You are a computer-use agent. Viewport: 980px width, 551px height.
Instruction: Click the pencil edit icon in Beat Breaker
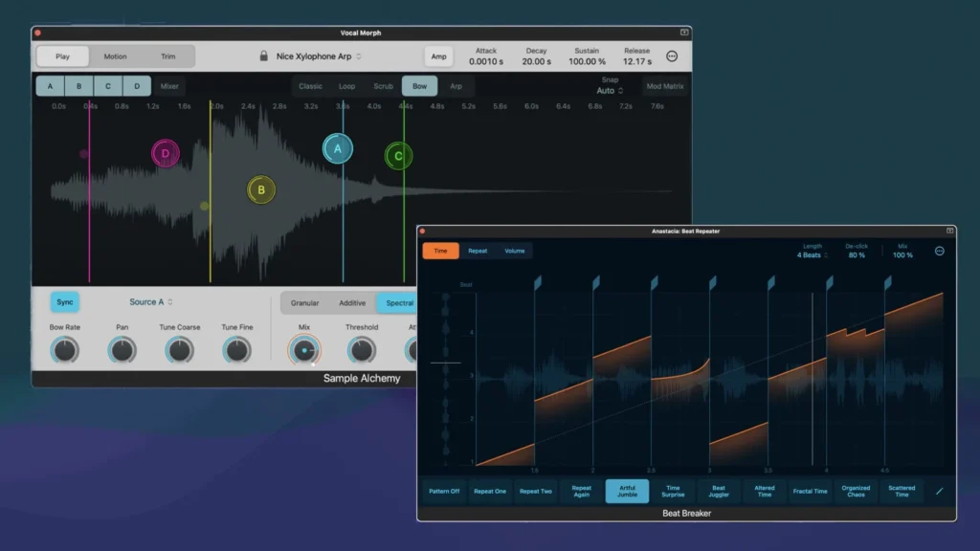(939, 491)
